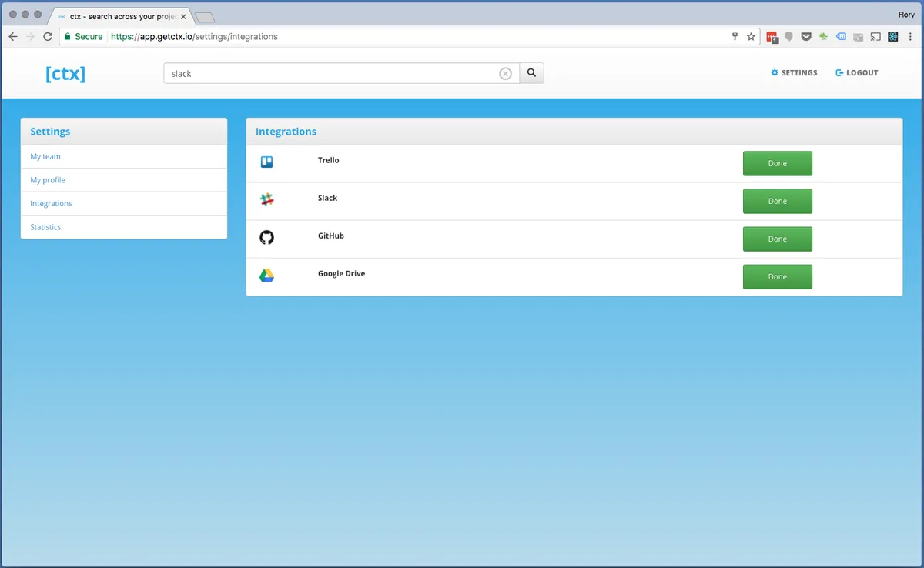The image size is (924, 568).
Task: Open the React Developer Tools extension
Action: (893, 36)
